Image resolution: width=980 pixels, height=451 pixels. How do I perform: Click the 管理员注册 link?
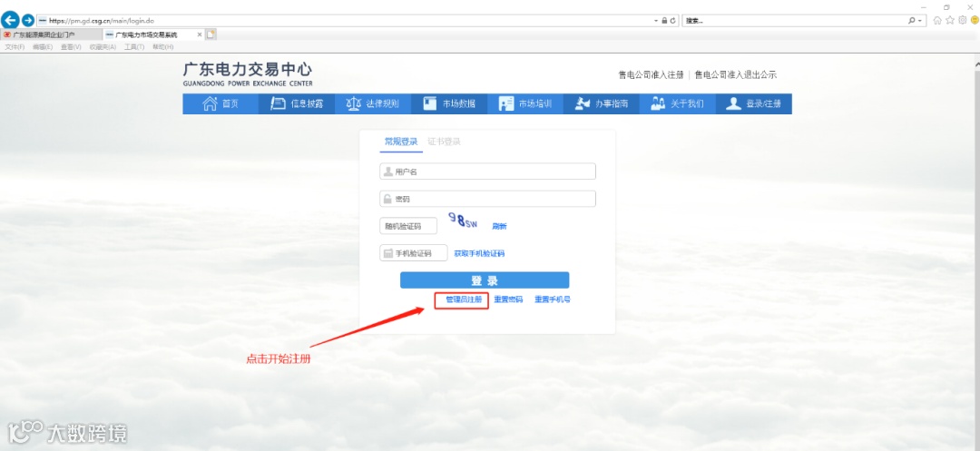(x=463, y=299)
